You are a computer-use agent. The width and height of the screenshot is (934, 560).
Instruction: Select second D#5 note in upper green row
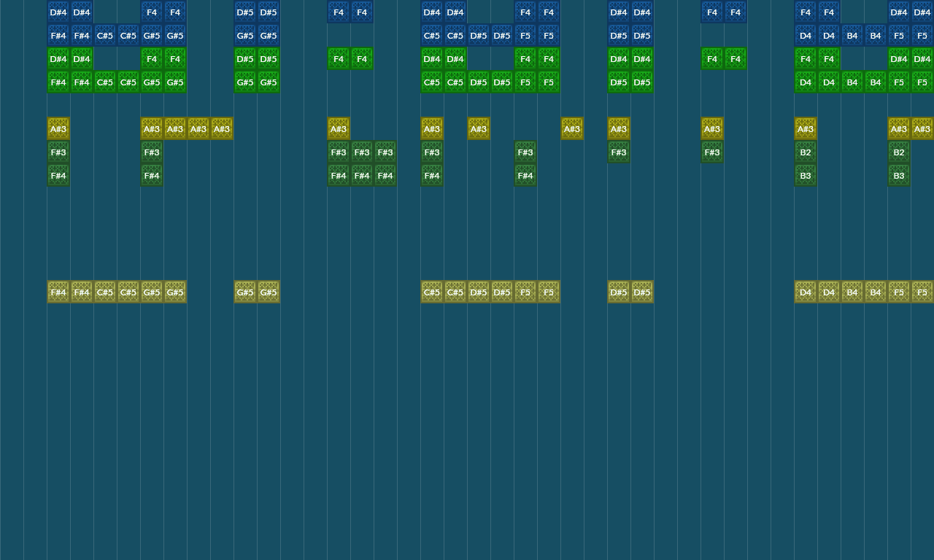point(269,59)
